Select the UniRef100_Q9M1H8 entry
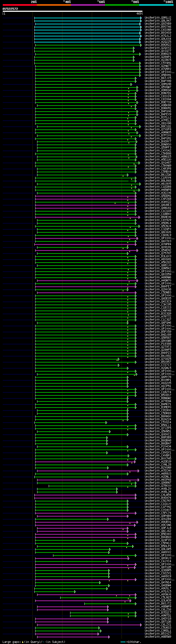Image resolution: width=176 pixels, height=644 pixels. (158, 84)
